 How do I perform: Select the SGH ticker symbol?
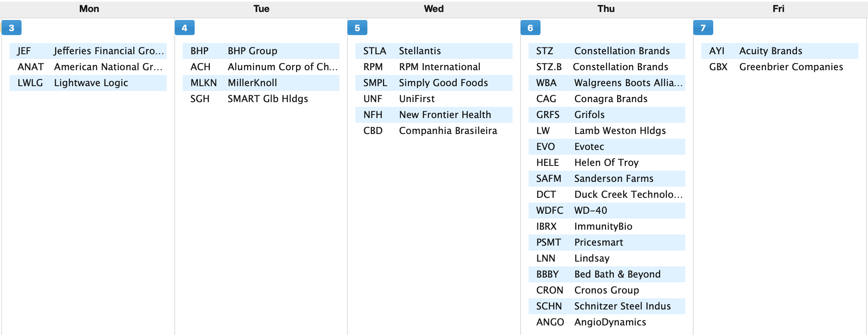200,99
